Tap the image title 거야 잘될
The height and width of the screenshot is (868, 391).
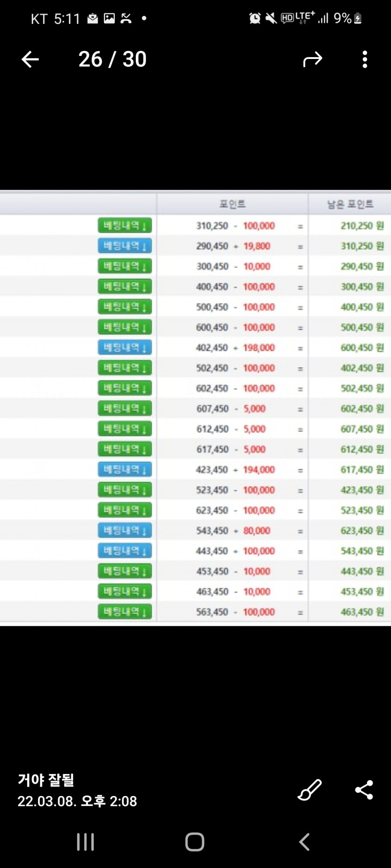(46, 780)
